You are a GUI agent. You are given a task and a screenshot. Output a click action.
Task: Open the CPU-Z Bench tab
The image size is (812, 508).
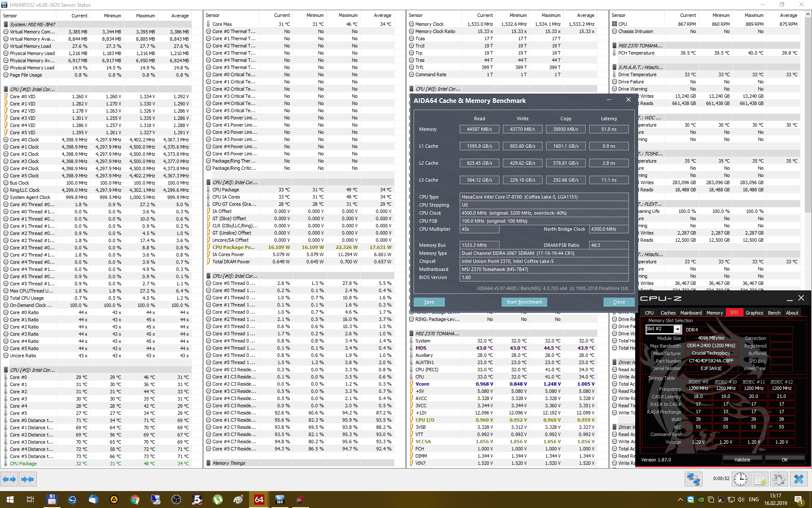coord(774,313)
